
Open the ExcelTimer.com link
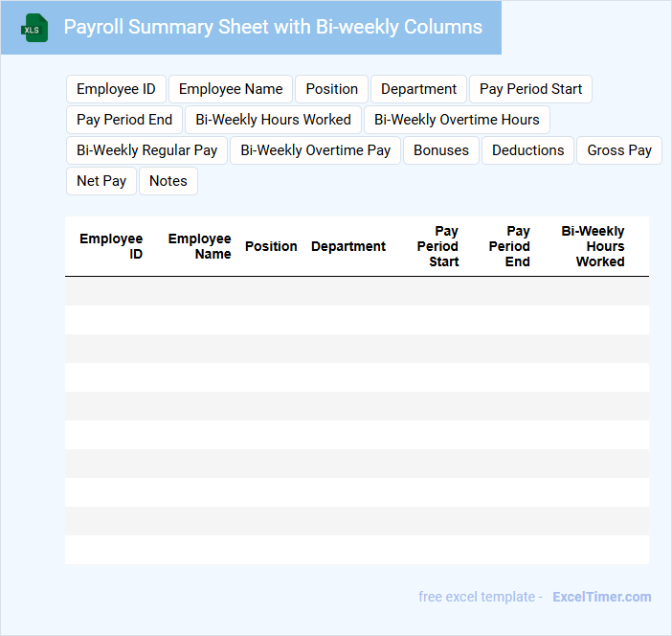click(x=601, y=597)
